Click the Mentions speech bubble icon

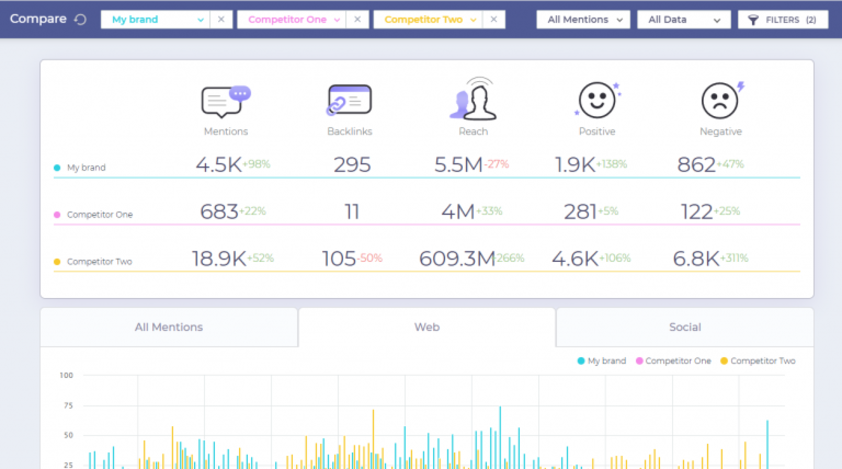(225, 100)
